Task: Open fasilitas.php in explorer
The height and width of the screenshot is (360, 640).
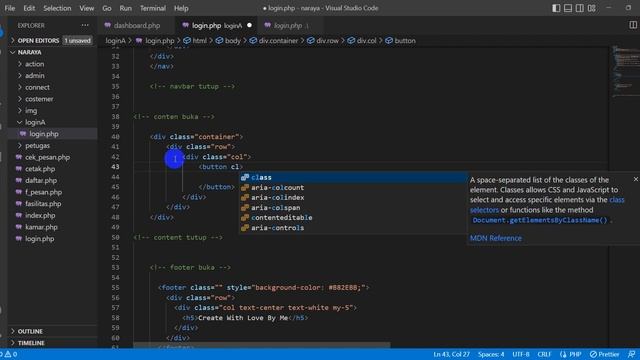Action: 43,204
